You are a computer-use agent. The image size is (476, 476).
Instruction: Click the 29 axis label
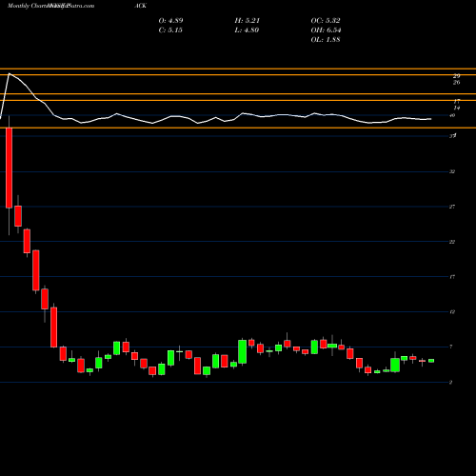pos(456,76)
